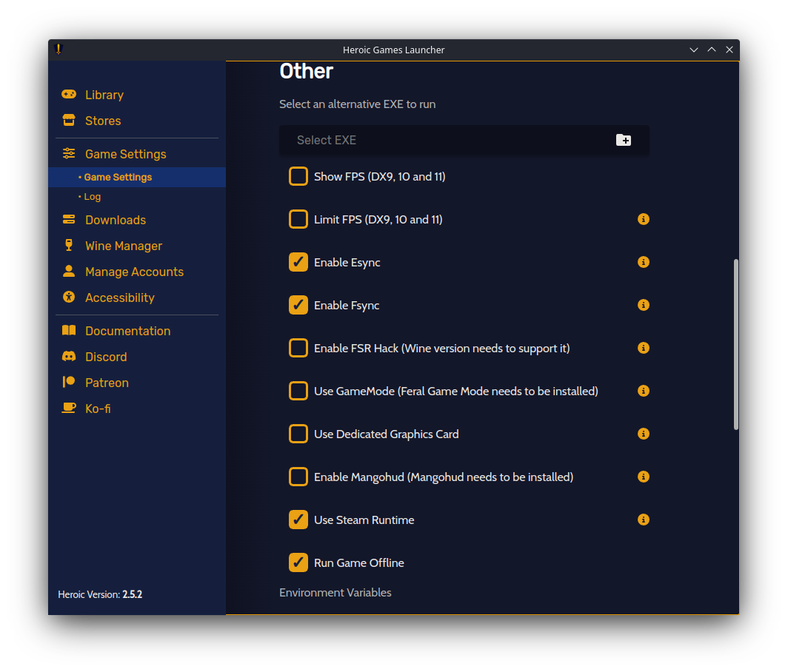Click the folder icon to select EXE
788x672 pixels.
pos(624,140)
